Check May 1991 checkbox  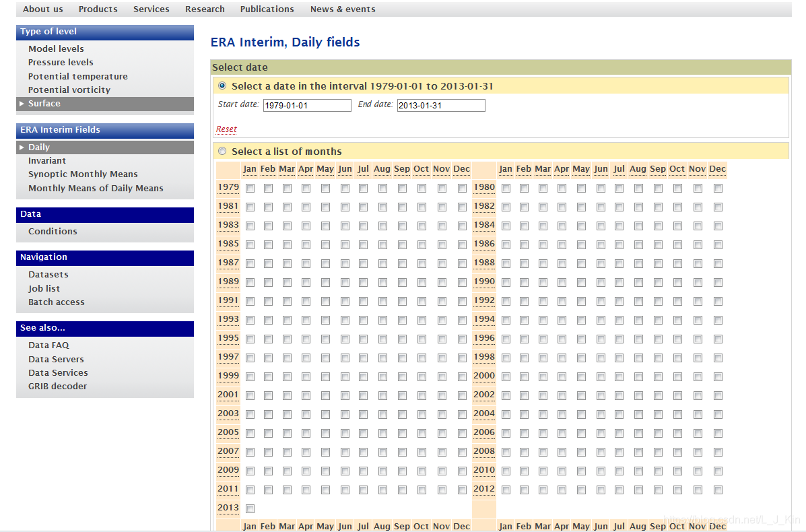pyautogui.click(x=325, y=302)
